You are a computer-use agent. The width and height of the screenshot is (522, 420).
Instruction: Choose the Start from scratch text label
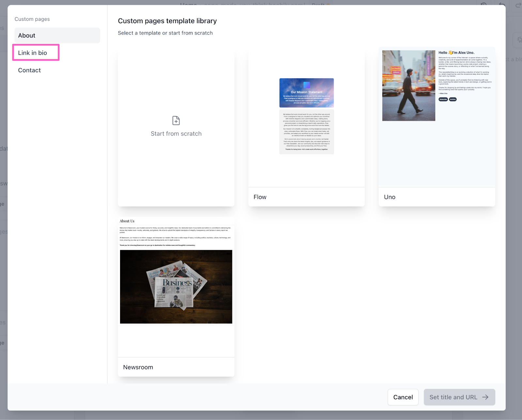click(176, 134)
